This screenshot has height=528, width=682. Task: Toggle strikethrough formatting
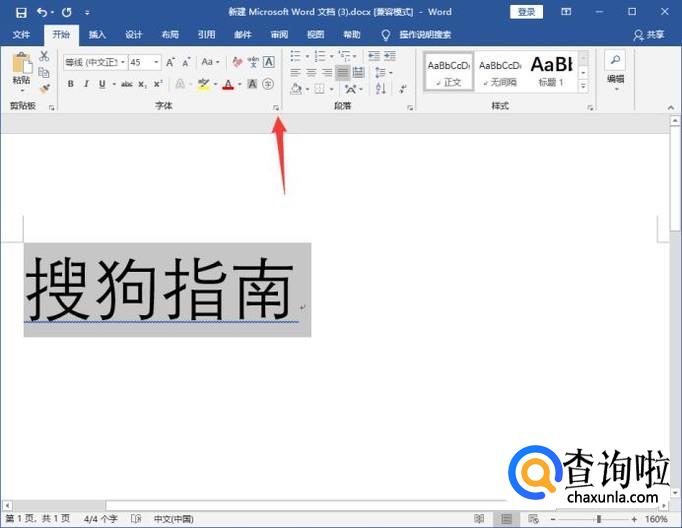click(x=127, y=84)
